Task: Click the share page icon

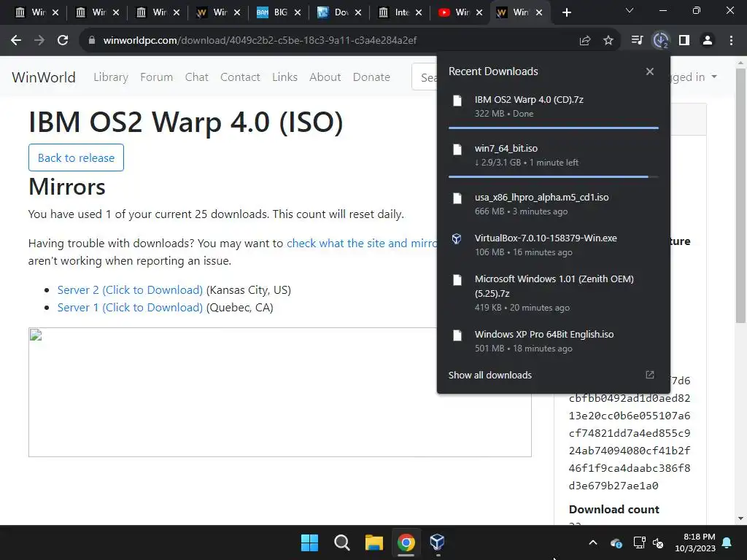Action: (585, 41)
